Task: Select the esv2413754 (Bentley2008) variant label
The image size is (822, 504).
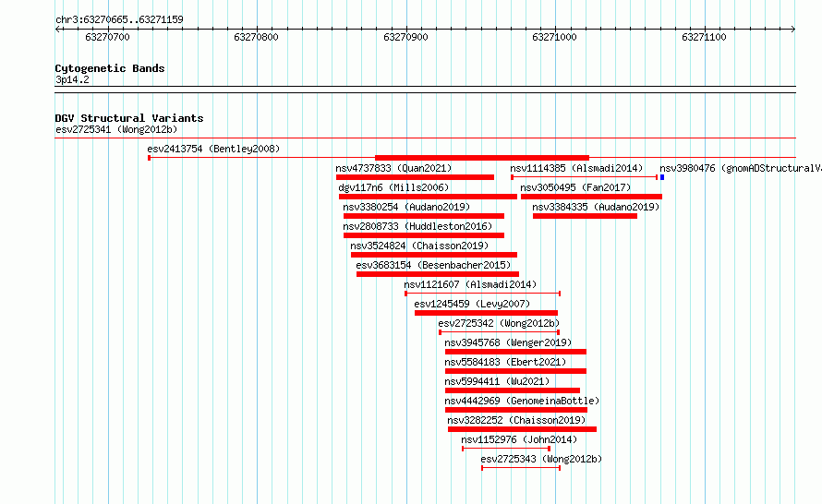Action: 213,149
